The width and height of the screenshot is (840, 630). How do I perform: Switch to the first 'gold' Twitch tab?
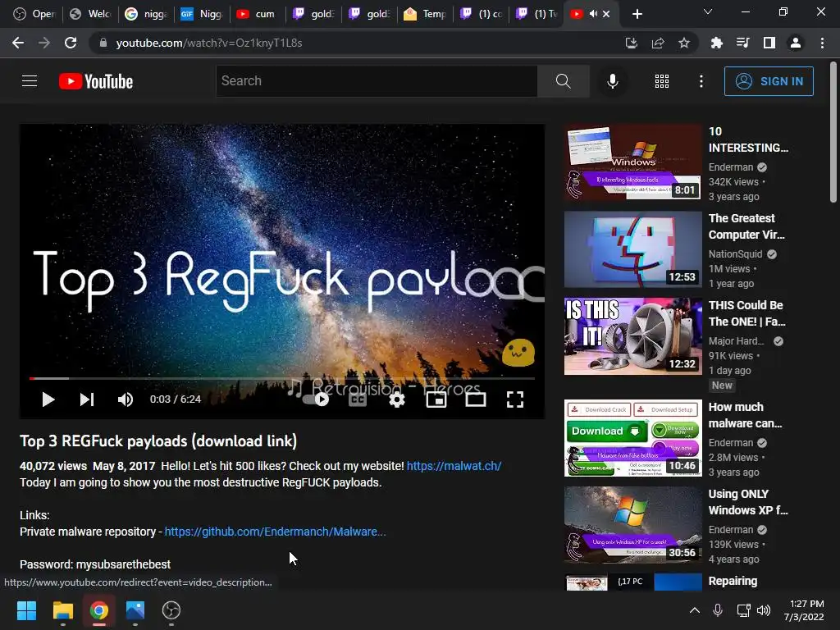(314, 14)
